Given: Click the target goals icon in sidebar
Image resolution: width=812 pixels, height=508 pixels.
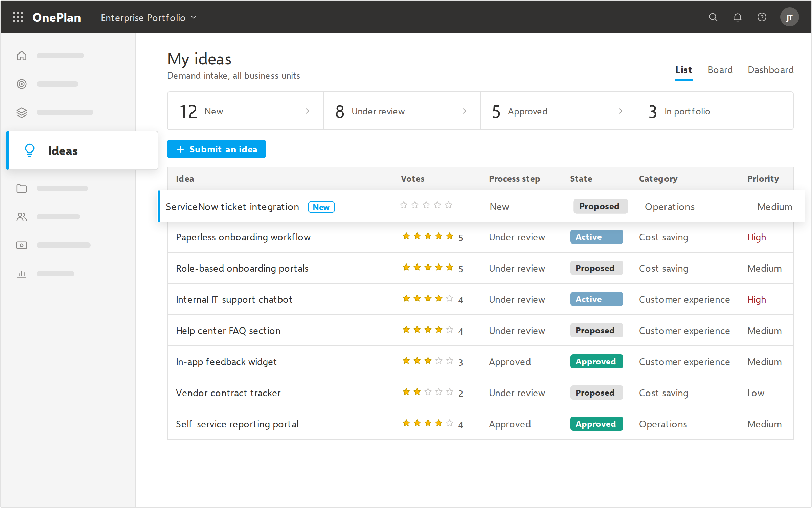Looking at the screenshot, I should coord(22,84).
